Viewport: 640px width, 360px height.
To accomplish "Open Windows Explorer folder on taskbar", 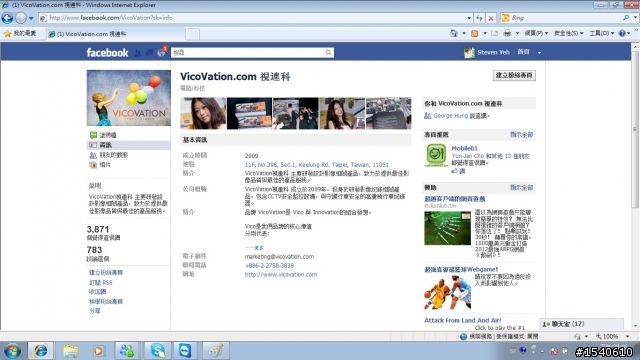I will [70, 351].
